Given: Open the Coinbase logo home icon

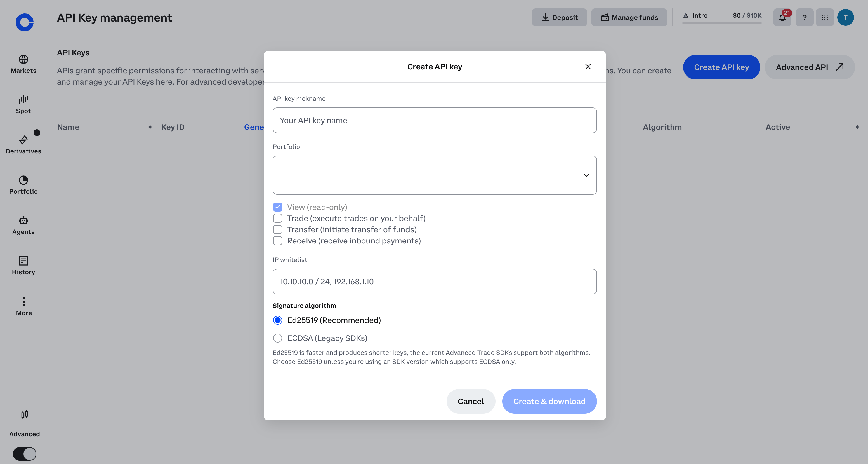Looking at the screenshot, I should (24, 22).
